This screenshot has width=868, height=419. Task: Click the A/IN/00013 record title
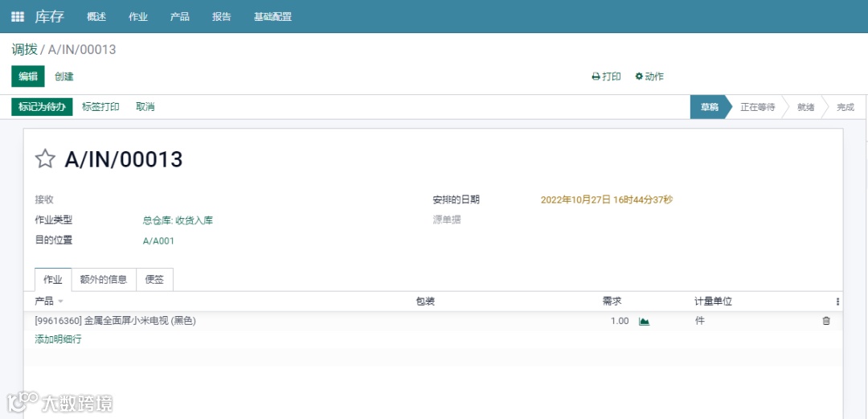click(x=124, y=159)
